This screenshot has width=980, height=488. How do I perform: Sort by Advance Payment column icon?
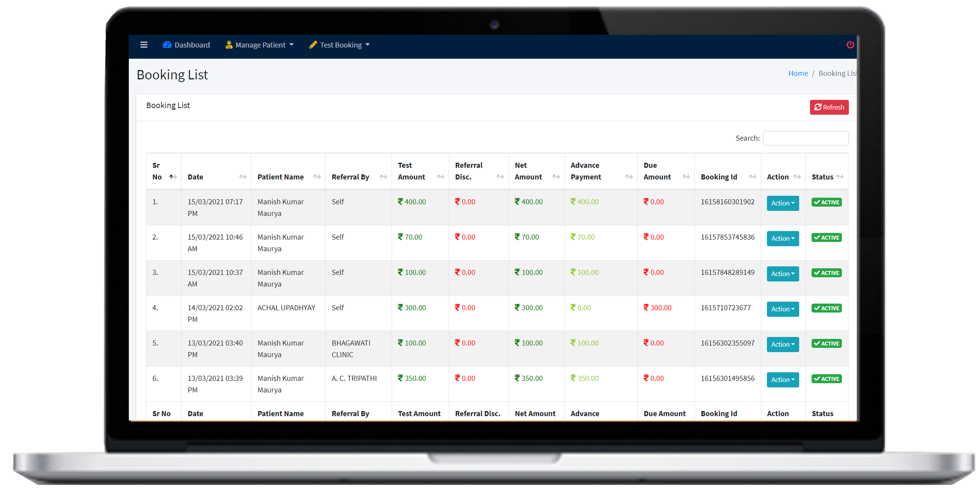tap(629, 176)
